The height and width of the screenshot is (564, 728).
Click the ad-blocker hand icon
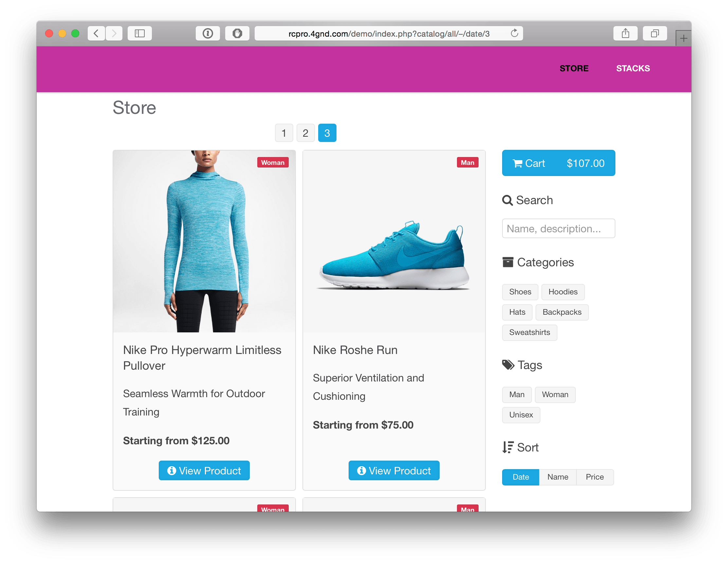click(x=237, y=33)
